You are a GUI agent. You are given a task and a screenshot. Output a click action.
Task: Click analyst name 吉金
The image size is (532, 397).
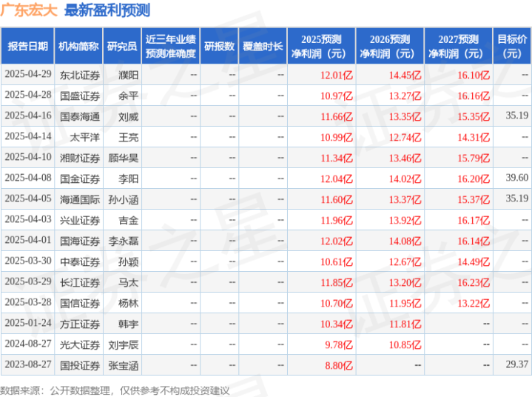point(129,220)
